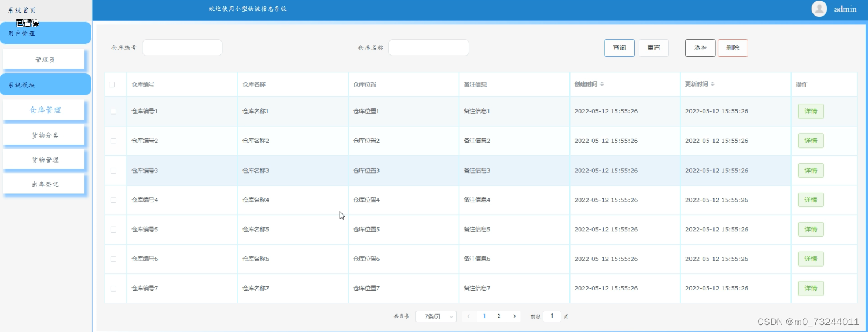
Task: Open 详情 for 仓库编号7 row
Action: (811, 288)
